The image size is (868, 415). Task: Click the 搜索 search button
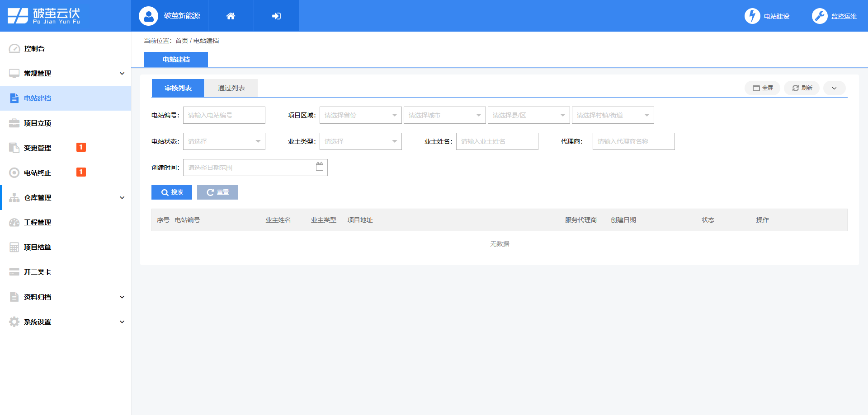coord(172,192)
